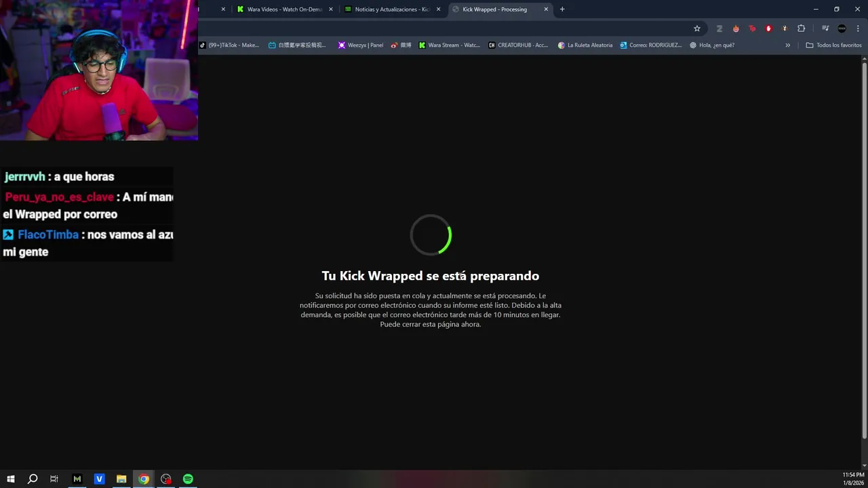Viewport: 868px width, 488px height.
Task: Switch to the Noticias y Actualizaciones tab
Action: (x=392, y=9)
